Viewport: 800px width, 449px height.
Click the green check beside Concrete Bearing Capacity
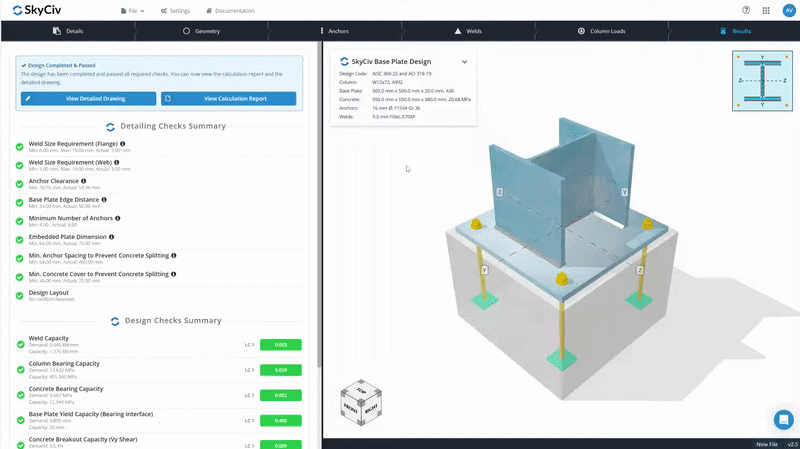pyautogui.click(x=20, y=395)
